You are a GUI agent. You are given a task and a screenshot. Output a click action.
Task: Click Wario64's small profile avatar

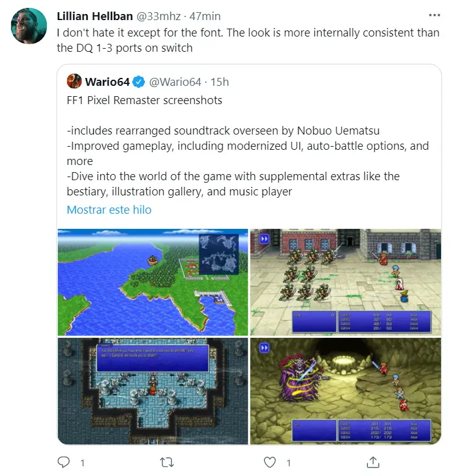tap(74, 82)
